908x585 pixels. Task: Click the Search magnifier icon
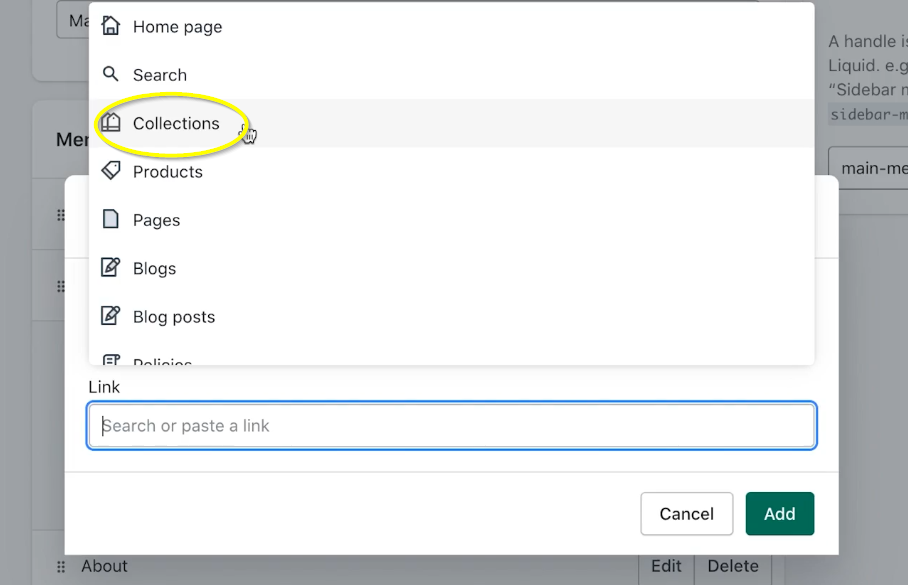[x=111, y=75]
